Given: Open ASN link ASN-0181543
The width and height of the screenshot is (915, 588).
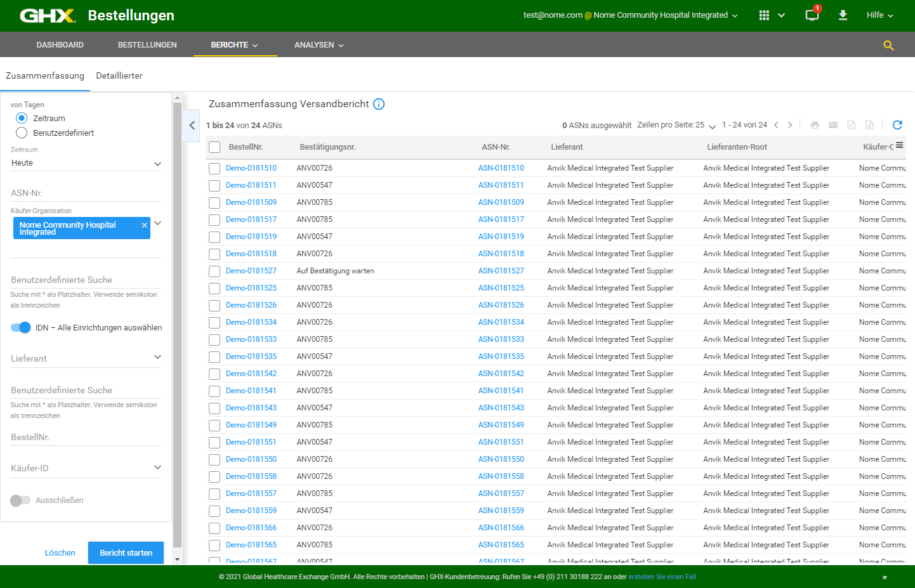Looking at the screenshot, I should pos(501,408).
